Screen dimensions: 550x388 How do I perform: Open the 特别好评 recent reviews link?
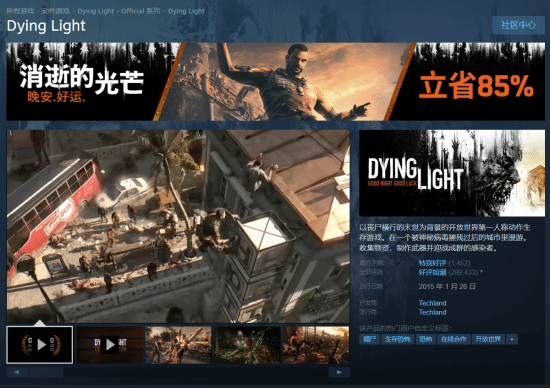pyautogui.click(x=432, y=263)
